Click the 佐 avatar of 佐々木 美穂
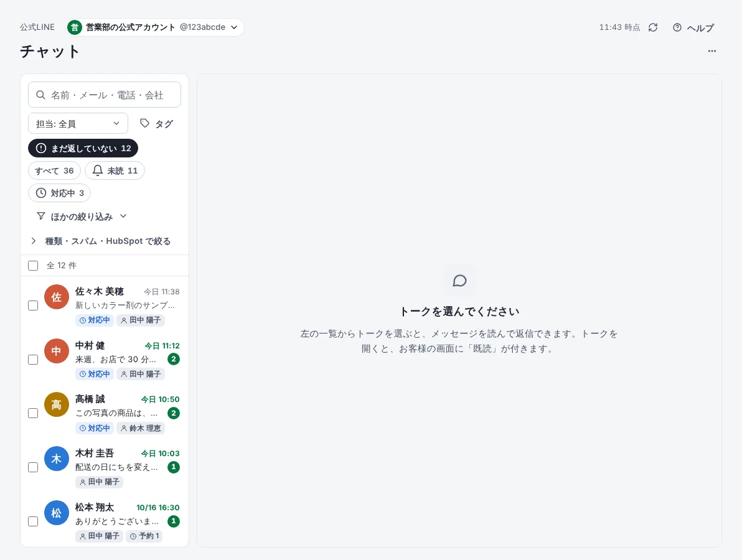This screenshot has width=742, height=560. pyautogui.click(x=57, y=297)
